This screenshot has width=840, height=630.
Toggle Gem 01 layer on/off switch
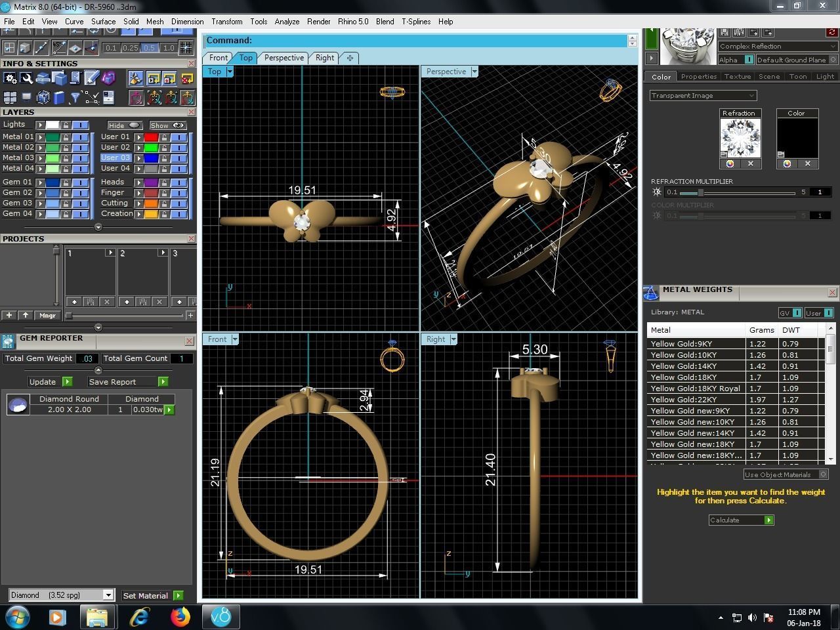tap(80, 182)
